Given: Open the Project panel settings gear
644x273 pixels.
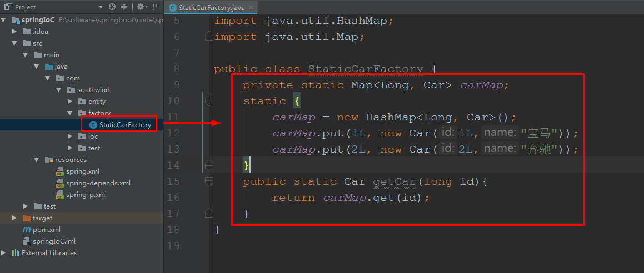Looking at the screenshot, I should click(x=142, y=7).
